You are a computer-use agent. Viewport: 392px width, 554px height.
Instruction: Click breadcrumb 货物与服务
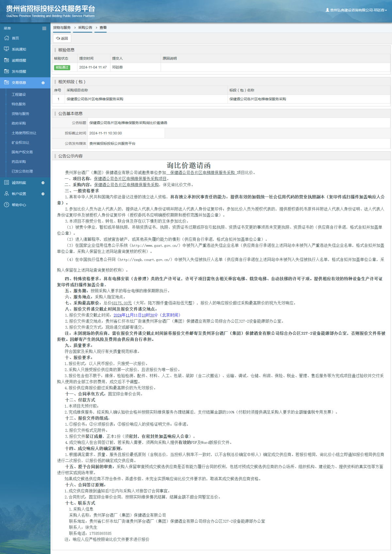(x=62, y=28)
